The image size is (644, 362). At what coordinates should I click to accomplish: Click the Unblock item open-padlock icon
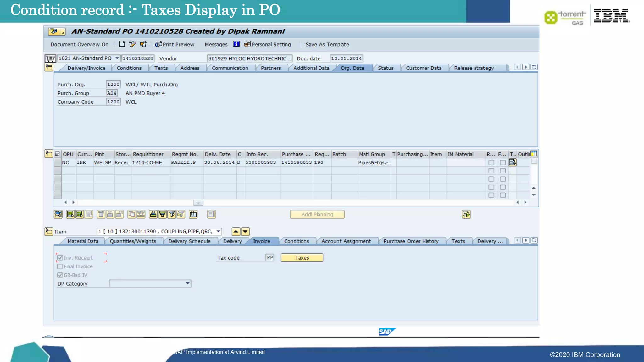119,214
